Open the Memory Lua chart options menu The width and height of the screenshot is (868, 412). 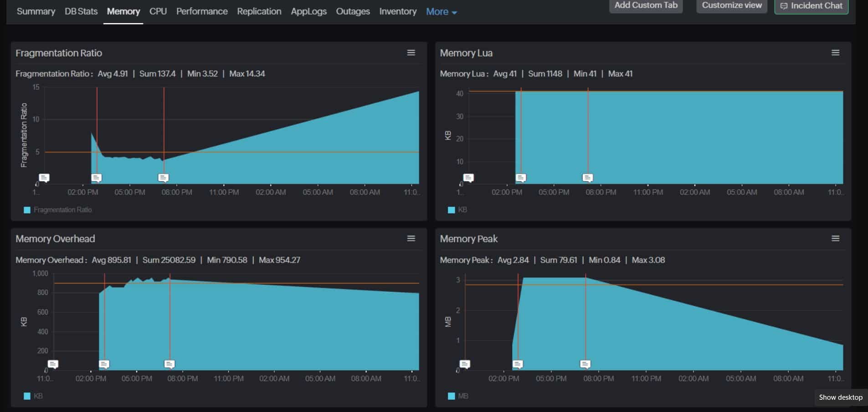(x=835, y=52)
